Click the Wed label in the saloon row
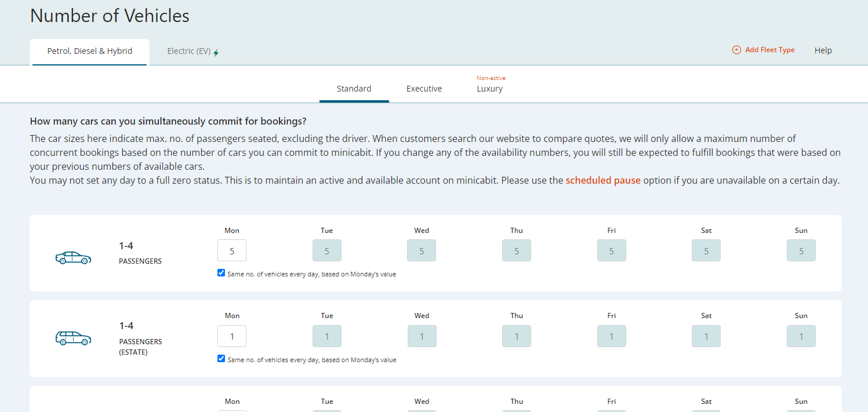The height and width of the screenshot is (412, 868). 422,231
